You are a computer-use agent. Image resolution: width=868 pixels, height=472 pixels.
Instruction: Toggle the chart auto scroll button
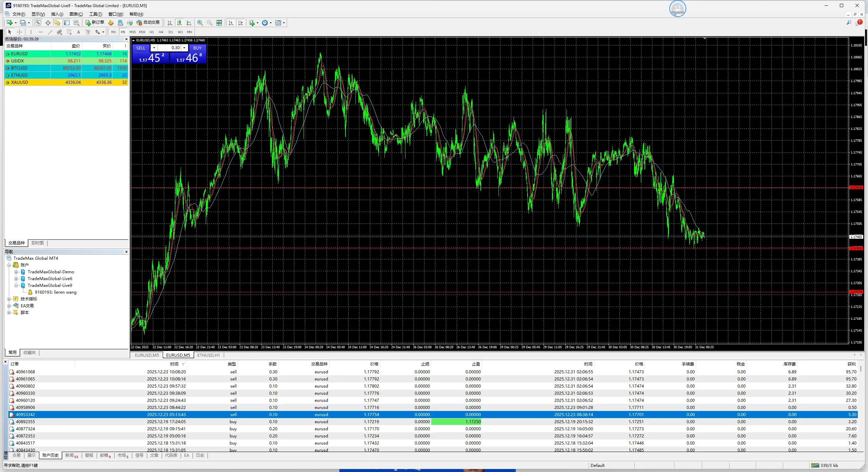(x=231, y=23)
